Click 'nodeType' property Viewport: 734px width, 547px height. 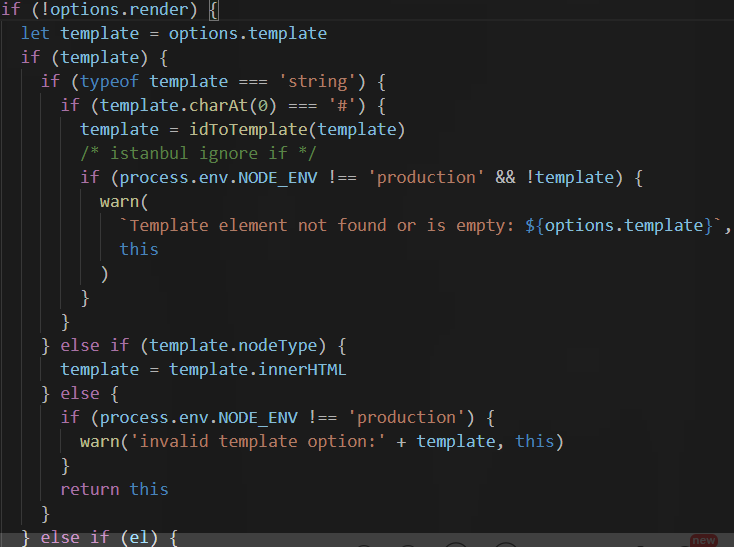pyautogui.click(x=278, y=346)
